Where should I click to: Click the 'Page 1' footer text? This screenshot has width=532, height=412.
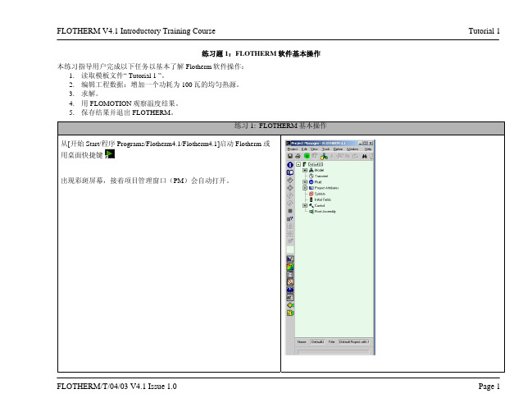pos(489,387)
